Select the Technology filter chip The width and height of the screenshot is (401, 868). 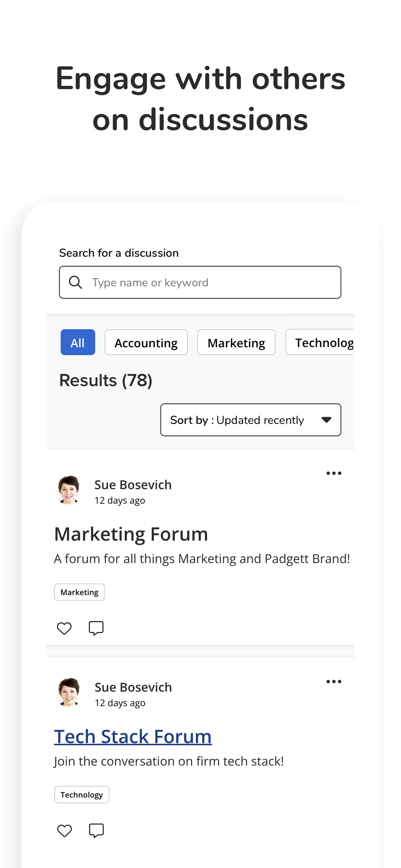[320, 342]
